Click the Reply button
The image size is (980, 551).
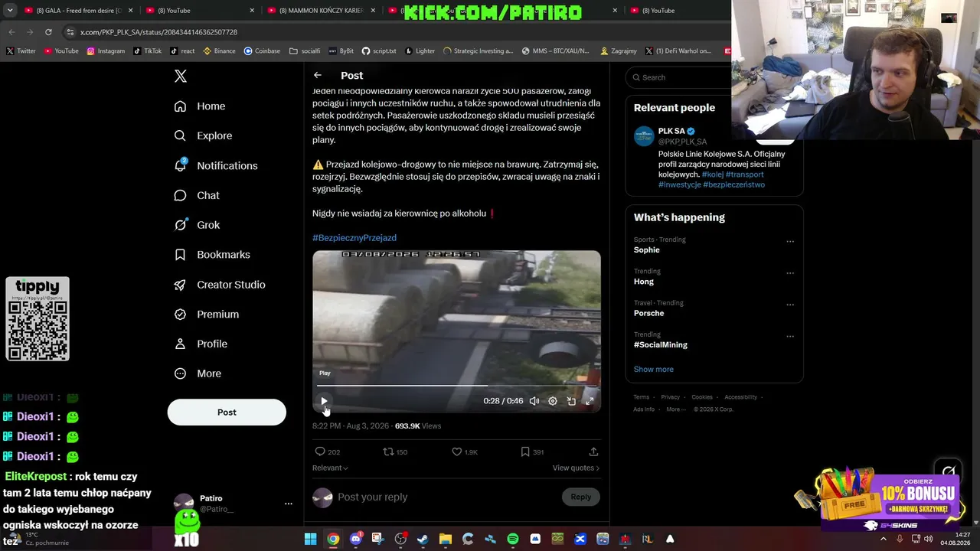pyautogui.click(x=581, y=497)
